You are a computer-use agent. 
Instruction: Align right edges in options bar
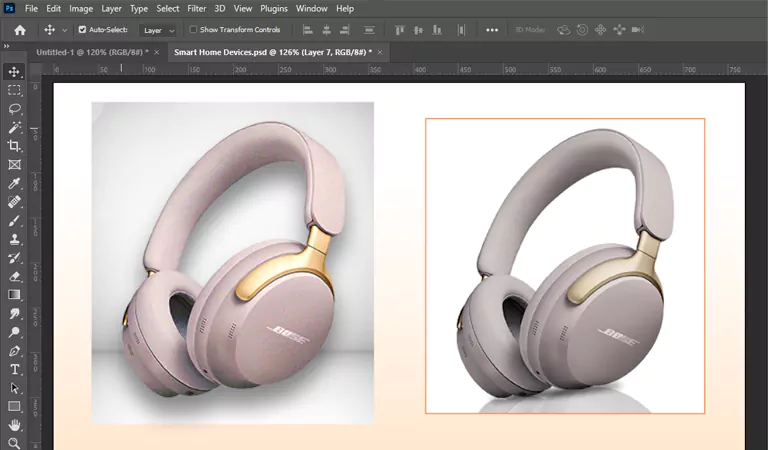pos(345,30)
